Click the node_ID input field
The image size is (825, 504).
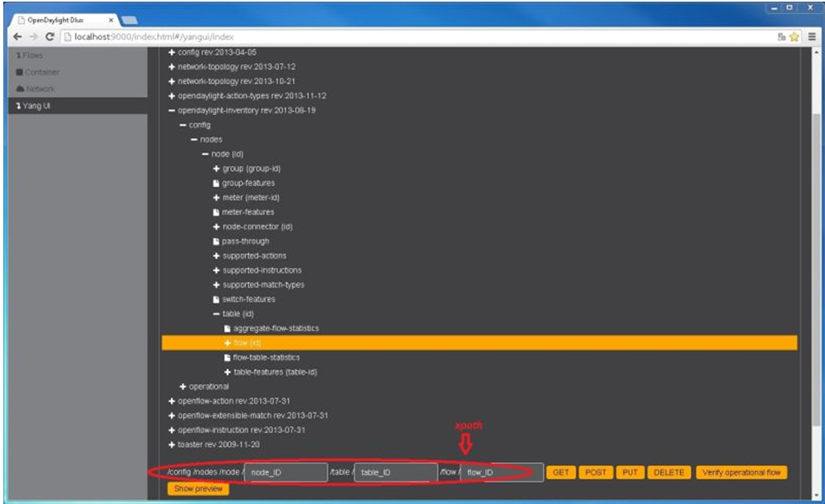(x=285, y=473)
